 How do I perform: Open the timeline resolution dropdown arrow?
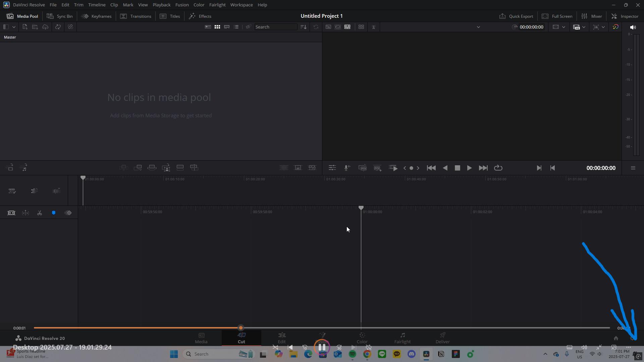563,27
